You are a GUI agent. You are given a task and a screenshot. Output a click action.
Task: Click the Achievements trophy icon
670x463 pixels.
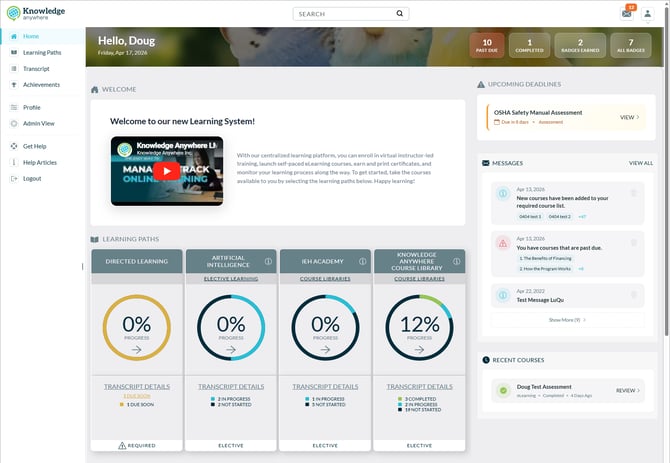point(14,85)
